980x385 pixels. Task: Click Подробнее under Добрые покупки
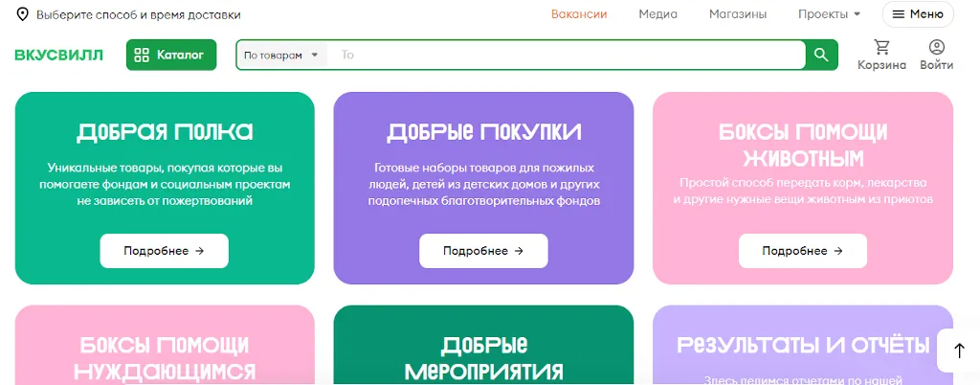(x=483, y=251)
